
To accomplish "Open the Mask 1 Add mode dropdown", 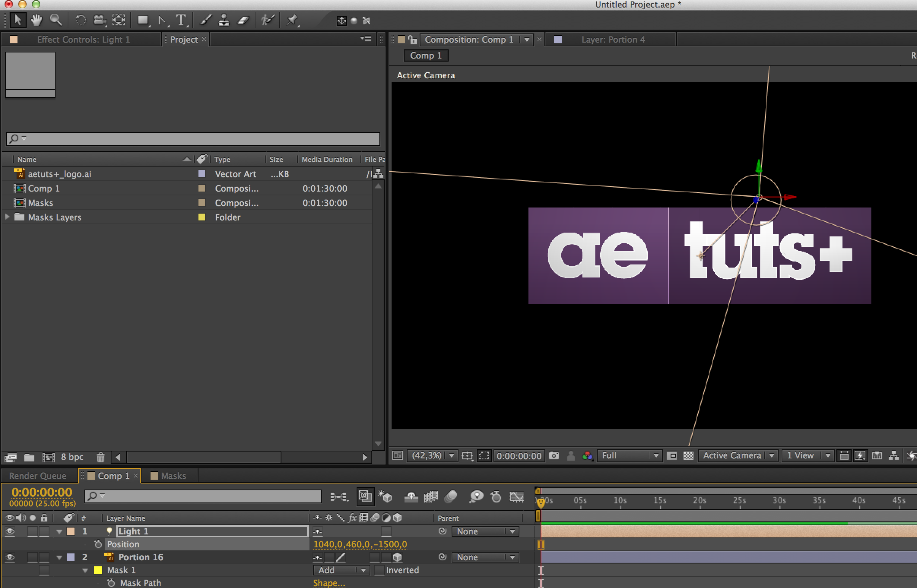I will (x=341, y=570).
